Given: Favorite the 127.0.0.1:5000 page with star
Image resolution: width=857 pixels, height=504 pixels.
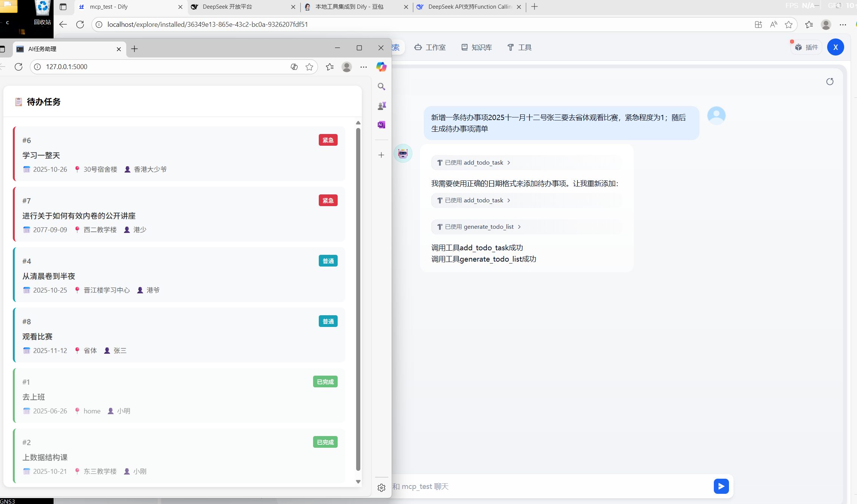Looking at the screenshot, I should pos(309,67).
